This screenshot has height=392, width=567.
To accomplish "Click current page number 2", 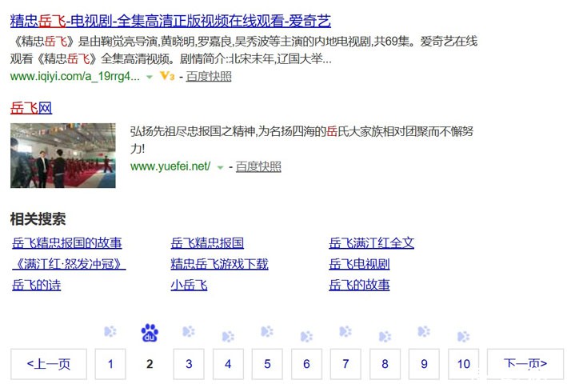I will coord(150,364).
